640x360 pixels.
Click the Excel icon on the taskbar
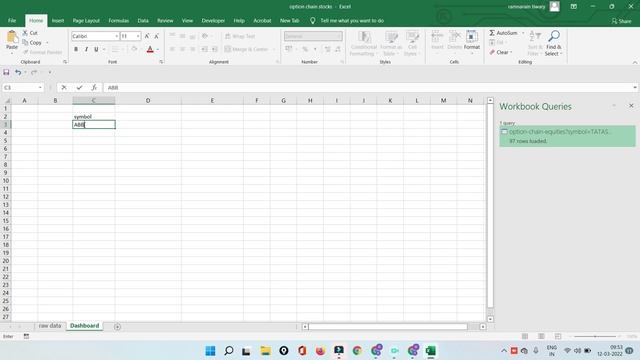(x=431, y=351)
